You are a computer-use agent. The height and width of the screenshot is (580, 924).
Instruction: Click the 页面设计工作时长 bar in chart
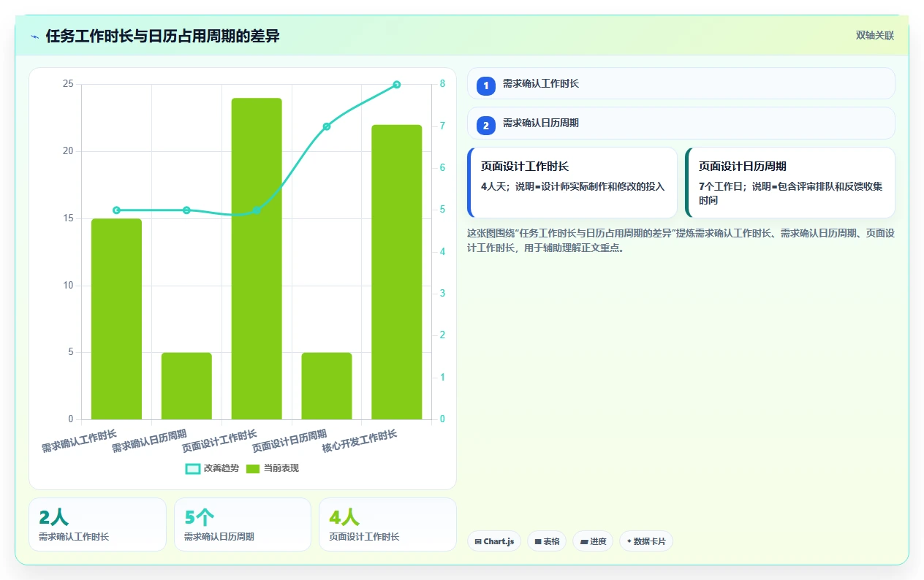pos(257,259)
